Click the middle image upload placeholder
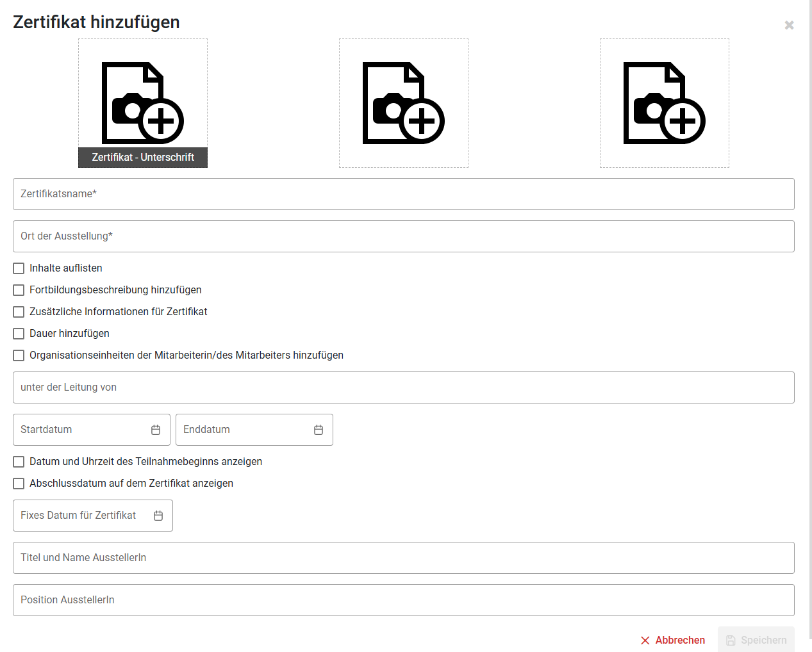812x652 pixels. 404,103
